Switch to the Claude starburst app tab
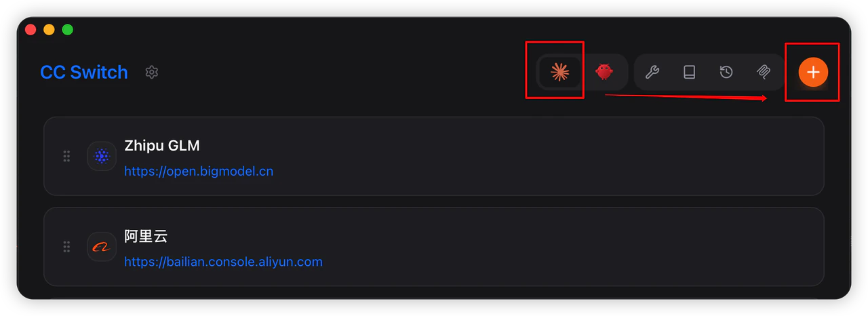Viewport: 868px width, 316px height. point(559,71)
